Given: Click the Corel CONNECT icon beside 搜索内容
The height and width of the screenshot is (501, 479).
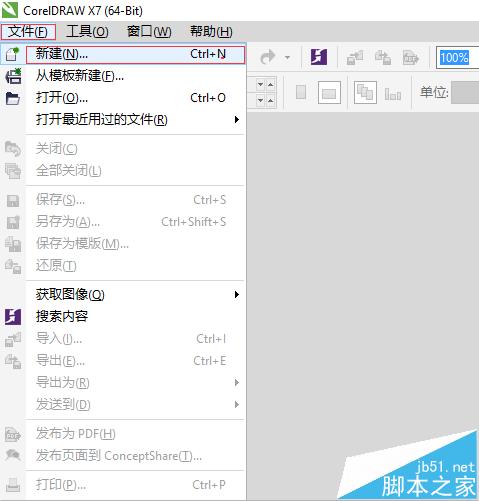Looking at the screenshot, I should tap(13, 317).
